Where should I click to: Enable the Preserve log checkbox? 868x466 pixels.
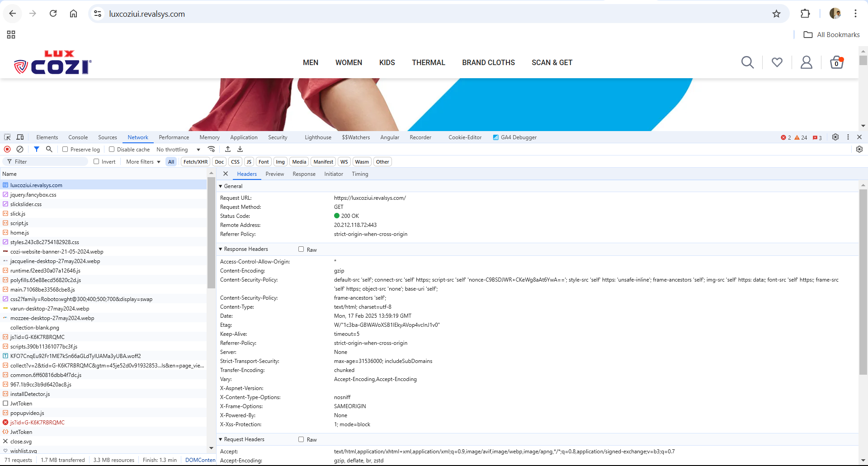pyautogui.click(x=65, y=150)
